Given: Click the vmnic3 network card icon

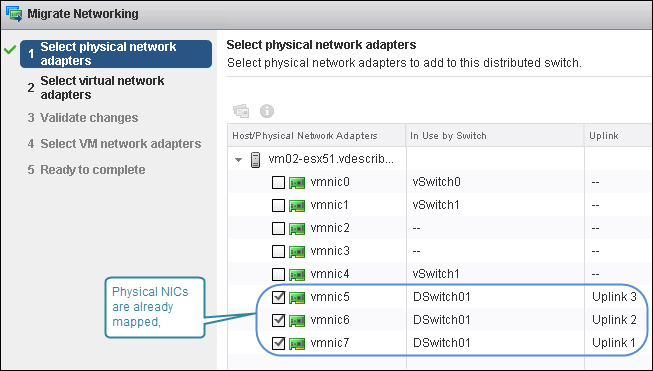Looking at the screenshot, I should coord(297,251).
